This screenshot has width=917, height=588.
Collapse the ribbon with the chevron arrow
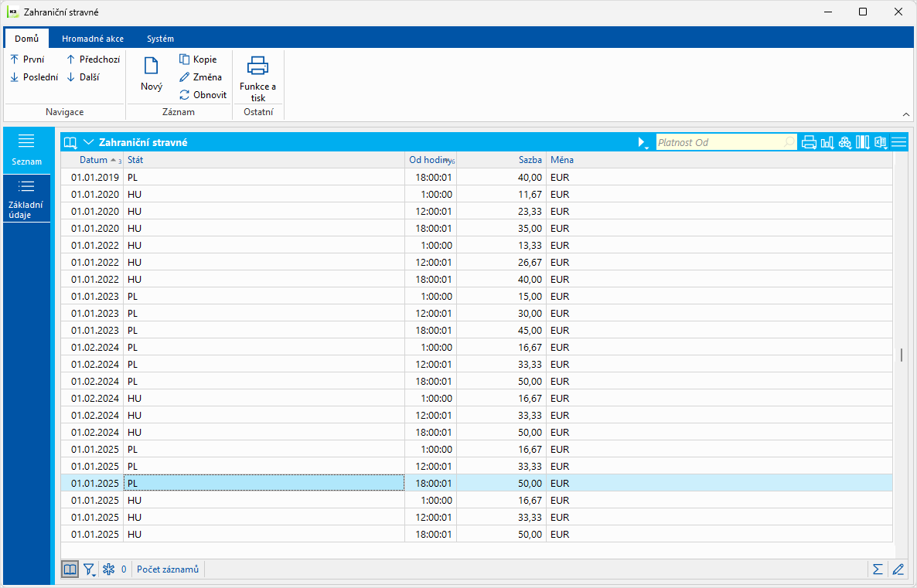pyautogui.click(x=906, y=114)
